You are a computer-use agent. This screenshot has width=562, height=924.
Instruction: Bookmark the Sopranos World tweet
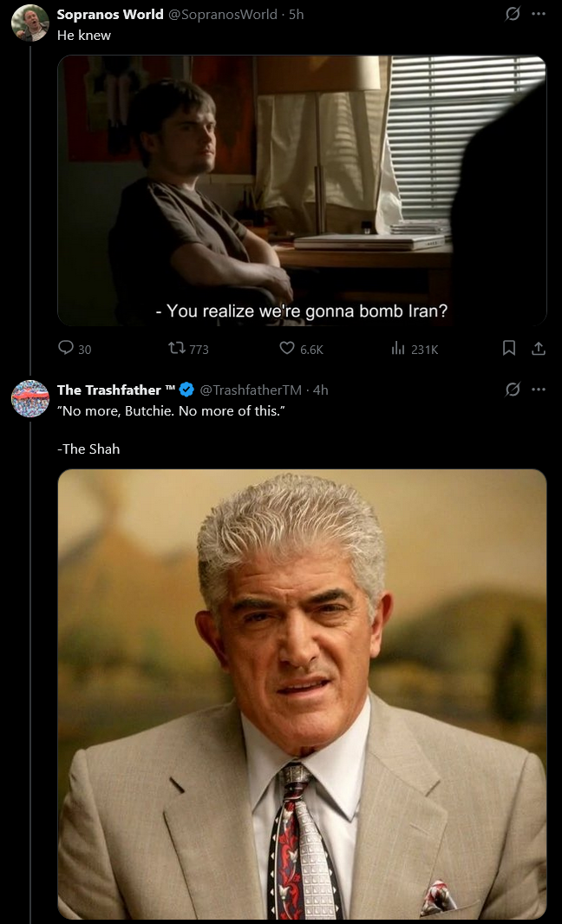point(509,348)
